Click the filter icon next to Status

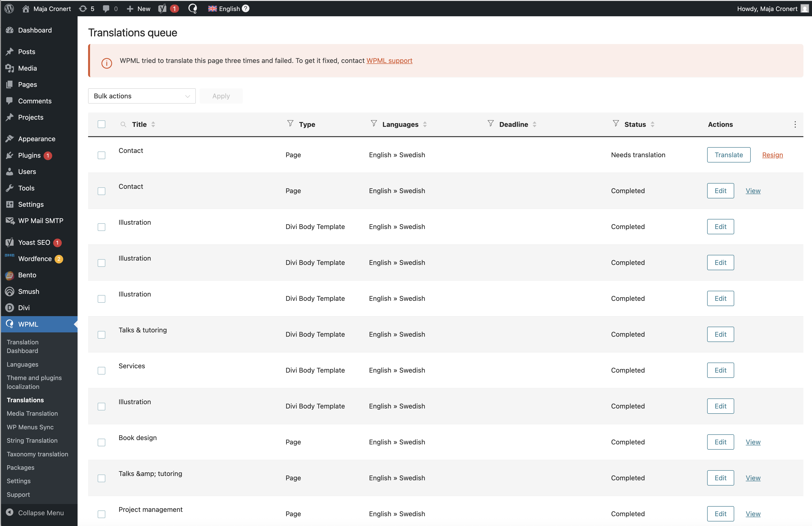[x=615, y=123]
